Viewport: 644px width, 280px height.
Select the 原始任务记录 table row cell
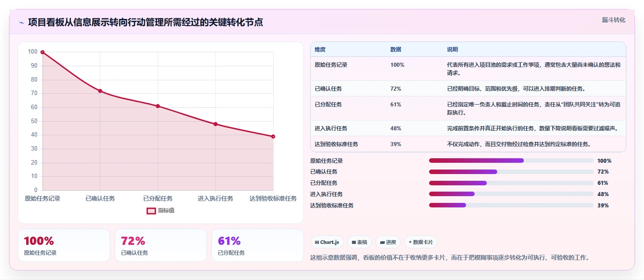(x=331, y=65)
